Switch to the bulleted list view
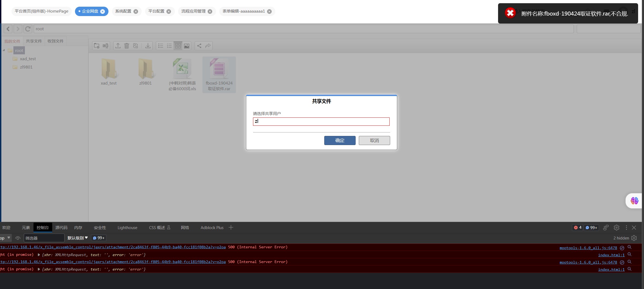This screenshot has height=289, width=644. (x=161, y=46)
